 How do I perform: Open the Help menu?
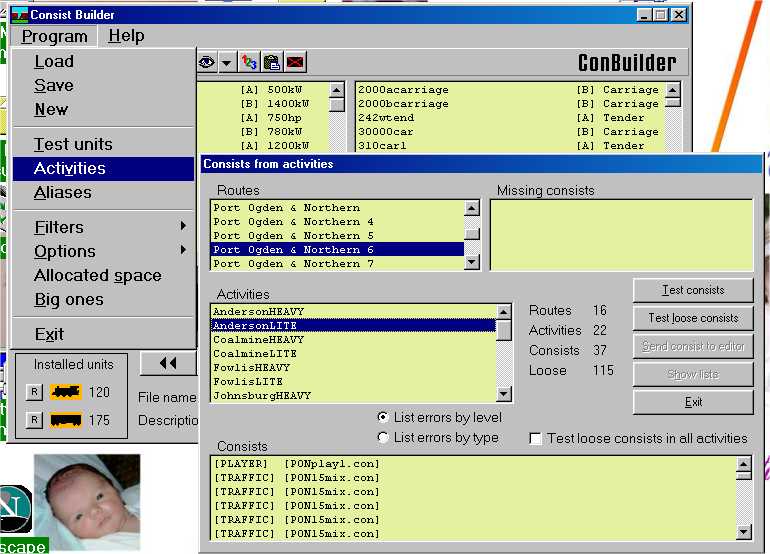click(126, 35)
